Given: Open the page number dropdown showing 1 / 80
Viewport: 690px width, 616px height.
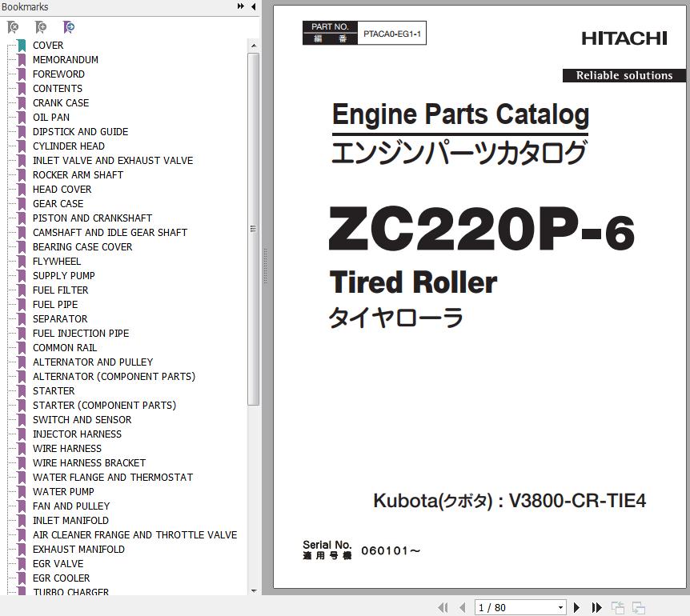Looking at the screenshot, I should [x=560, y=608].
